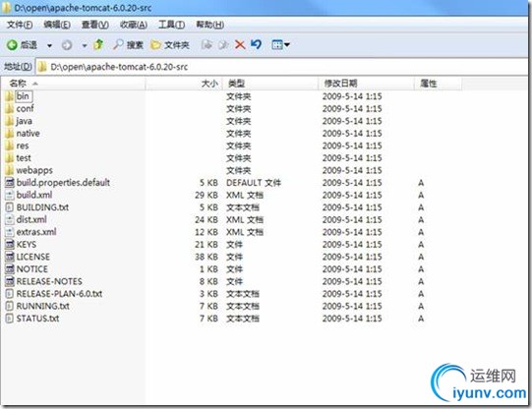Sort by the 名称 column header
The height and width of the screenshot is (409, 532).
click(73, 84)
